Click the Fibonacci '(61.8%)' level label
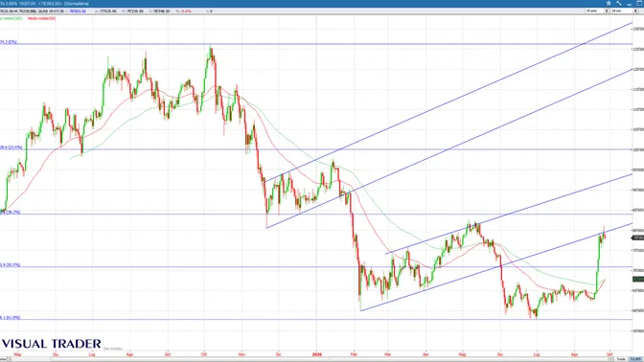 click(x=10, y=317)
